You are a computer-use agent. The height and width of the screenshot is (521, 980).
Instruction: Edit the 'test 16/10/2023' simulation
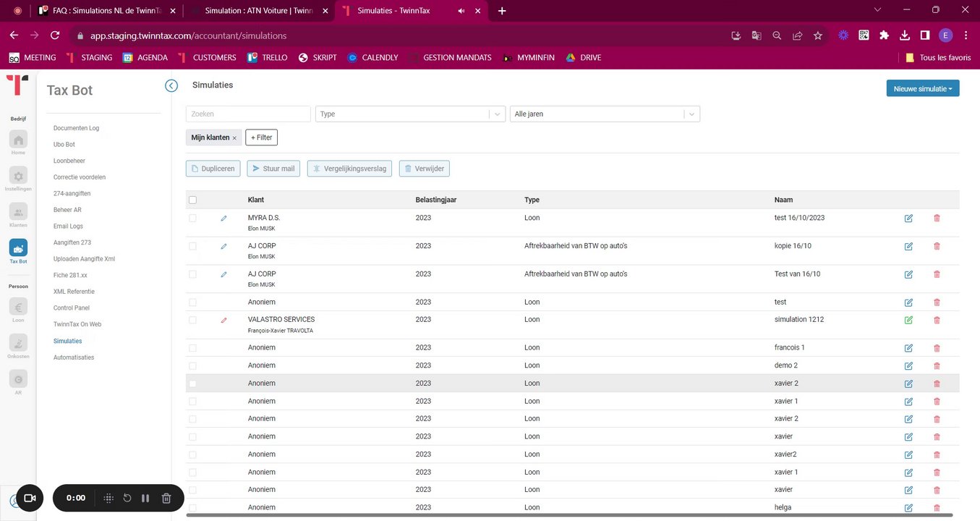tap(908, 218)
